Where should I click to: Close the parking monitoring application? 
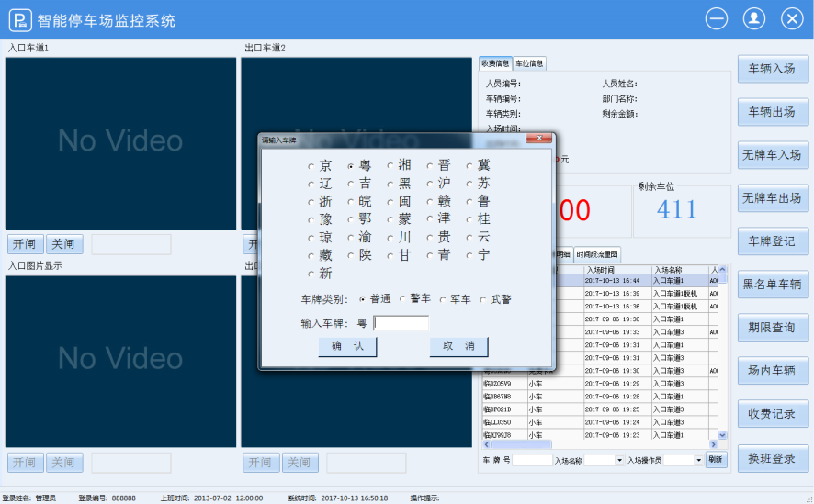792,18
